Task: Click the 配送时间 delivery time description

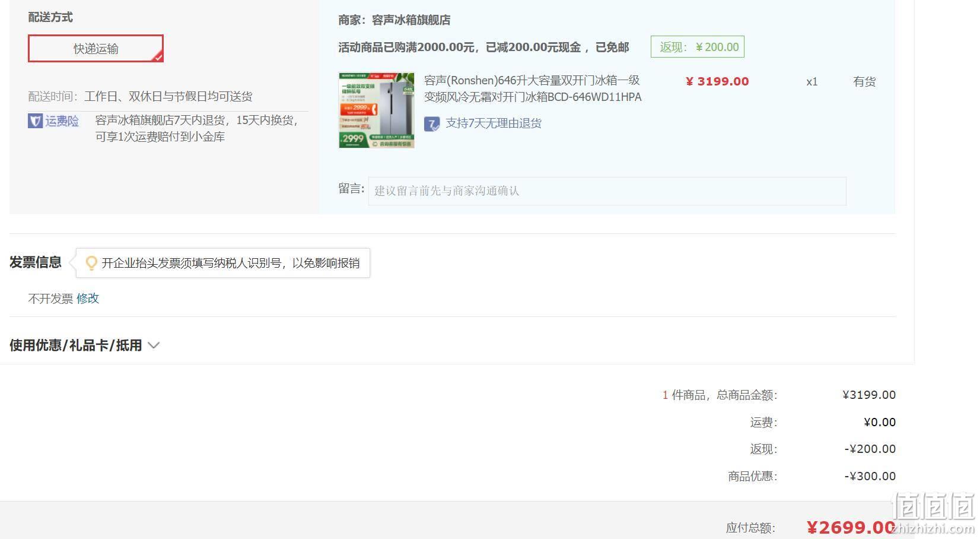Action: [x=168, y=96]
